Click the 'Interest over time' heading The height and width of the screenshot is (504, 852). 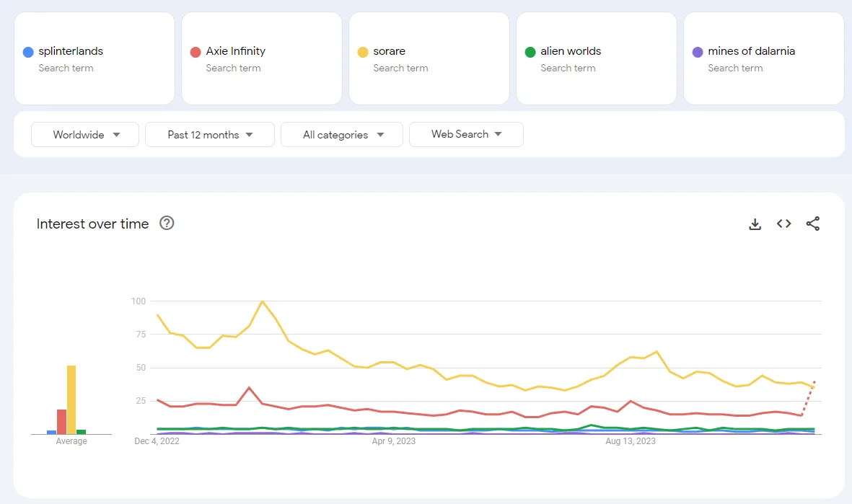point(92,224)
